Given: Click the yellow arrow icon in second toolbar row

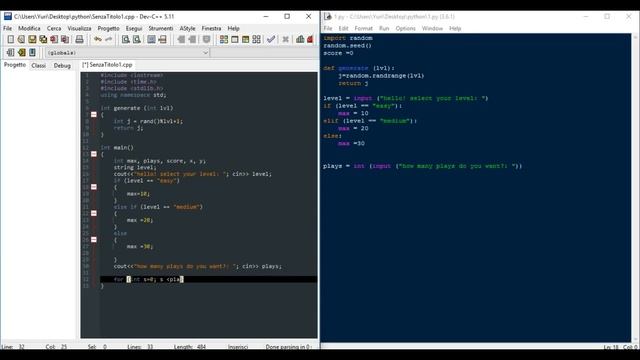Looking at the screenshot, I should (21, 52).
